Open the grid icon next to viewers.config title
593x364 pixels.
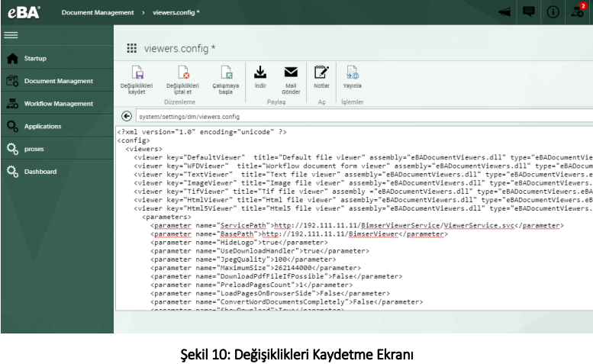click(x=131, y=47)
